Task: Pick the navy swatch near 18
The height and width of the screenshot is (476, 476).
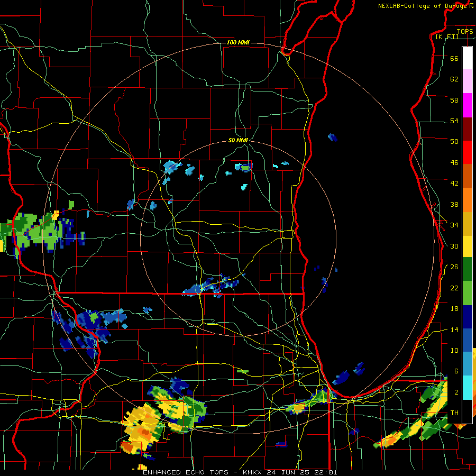Action: [x=467, y=317]
